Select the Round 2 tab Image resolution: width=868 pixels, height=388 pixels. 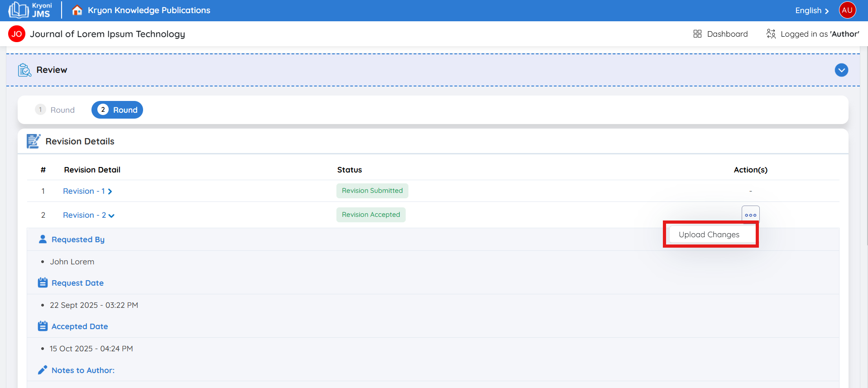click(117, 110)
